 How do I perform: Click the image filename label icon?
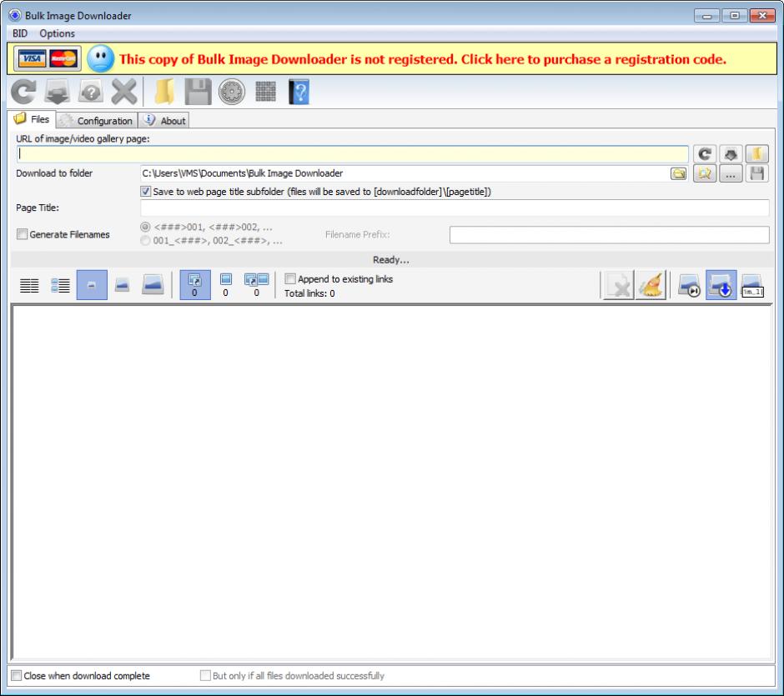[x=752, y=285]
